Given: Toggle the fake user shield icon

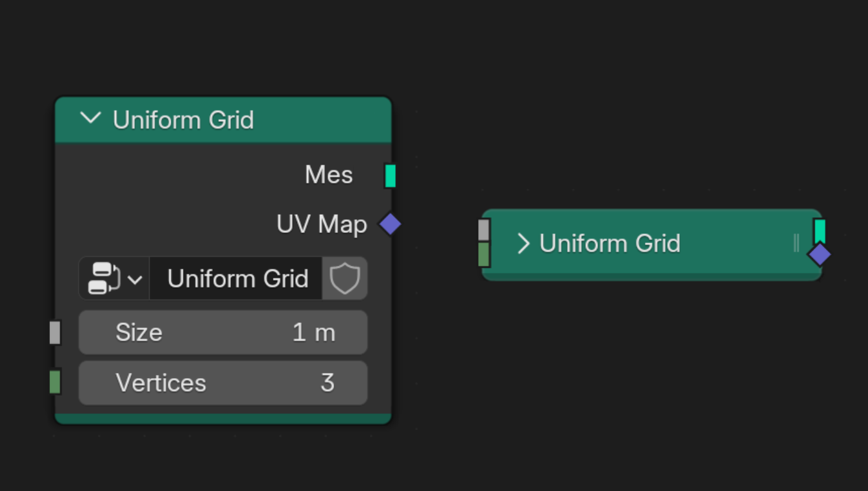Looking at the screenshot, I should [x=344, y=279].
